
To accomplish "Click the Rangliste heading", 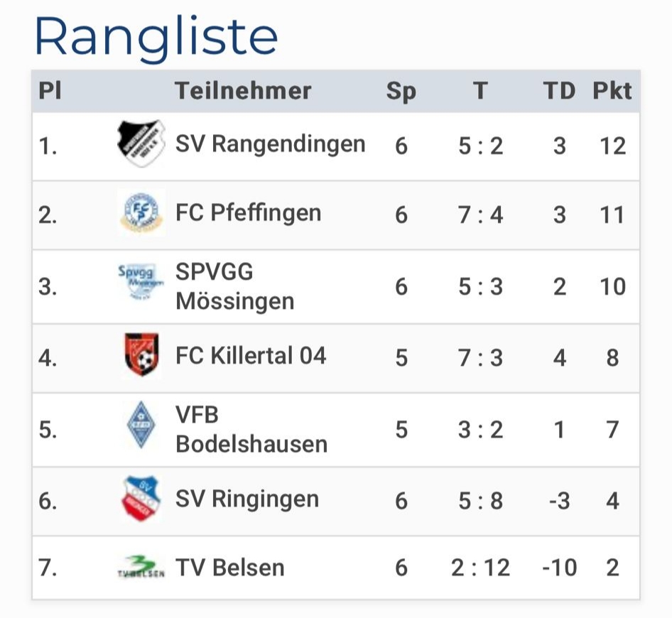I will 156,38.
